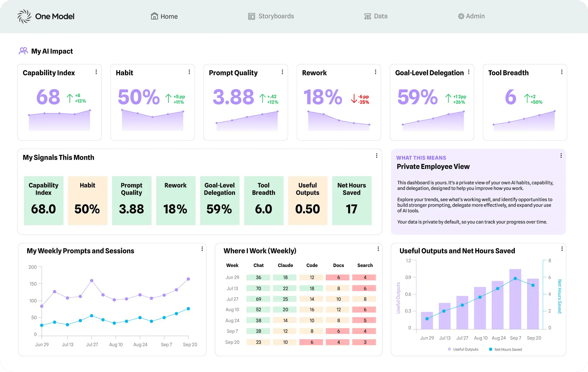Open Capability Index card options menu
This screenshot has width=588, height=372.
click(x=96, y=72)
